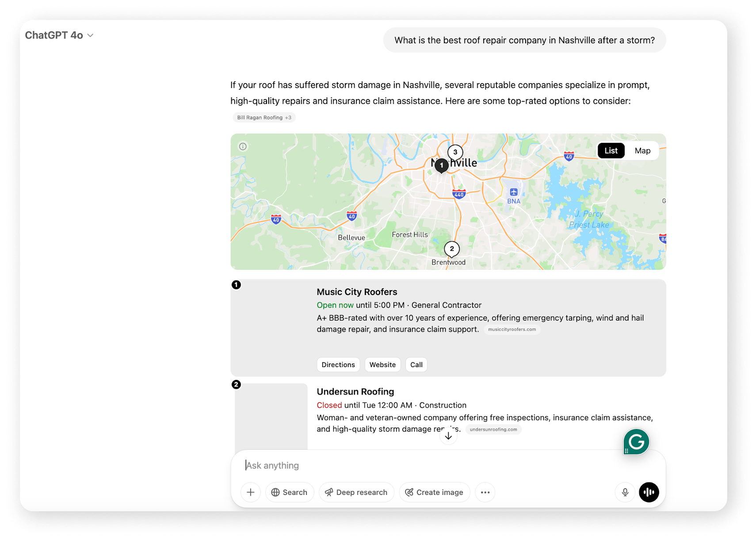Open the Grammarly extension icon
756x540 pixels.
636,442
